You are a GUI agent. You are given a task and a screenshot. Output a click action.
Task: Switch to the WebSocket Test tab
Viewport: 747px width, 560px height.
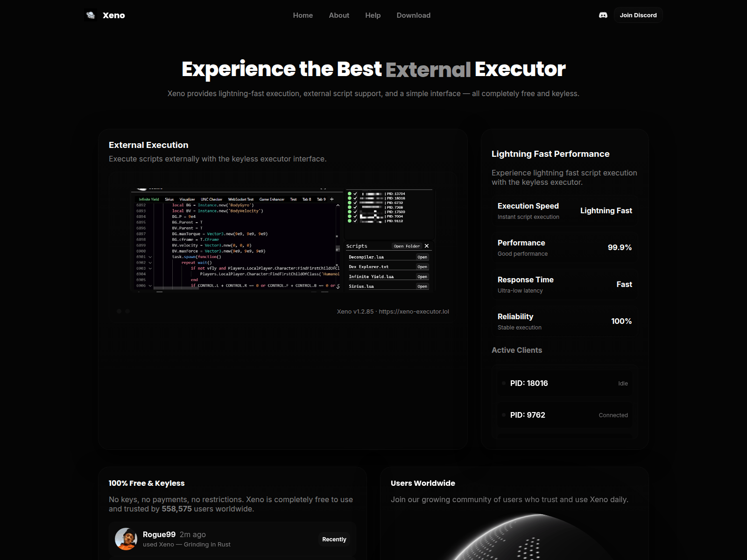pos(241,199)
